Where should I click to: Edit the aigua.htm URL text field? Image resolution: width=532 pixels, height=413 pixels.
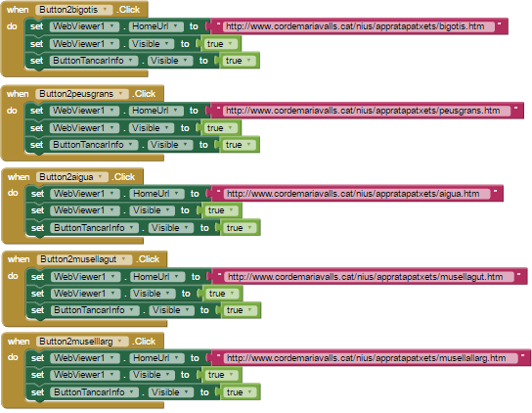tap(357, 194)
